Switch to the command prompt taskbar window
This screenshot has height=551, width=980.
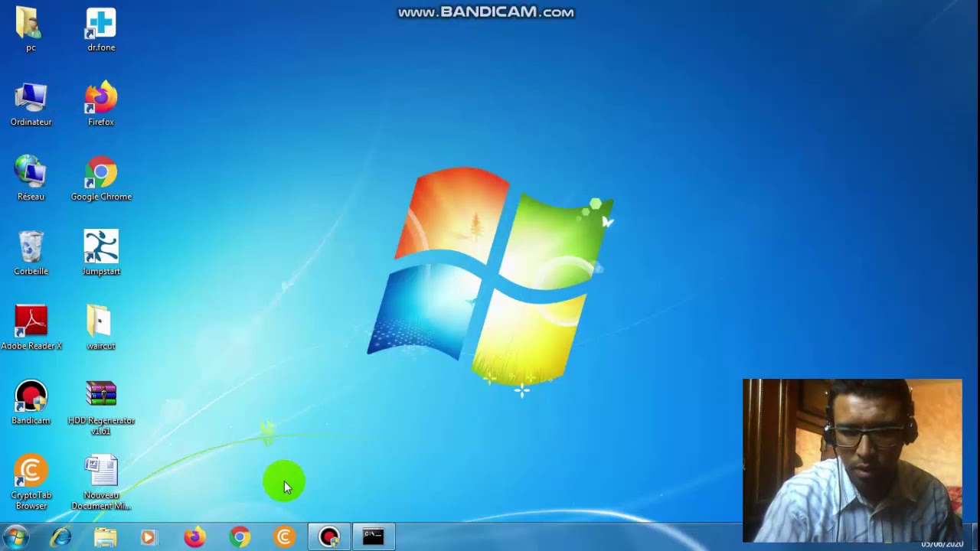click(x=374, y=537)
